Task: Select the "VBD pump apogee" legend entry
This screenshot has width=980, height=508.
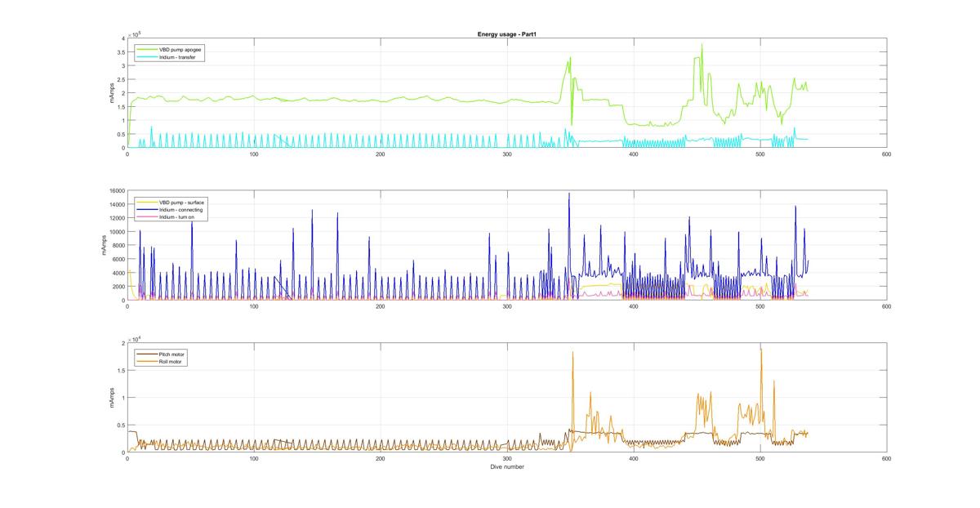Action: [181, 49]
